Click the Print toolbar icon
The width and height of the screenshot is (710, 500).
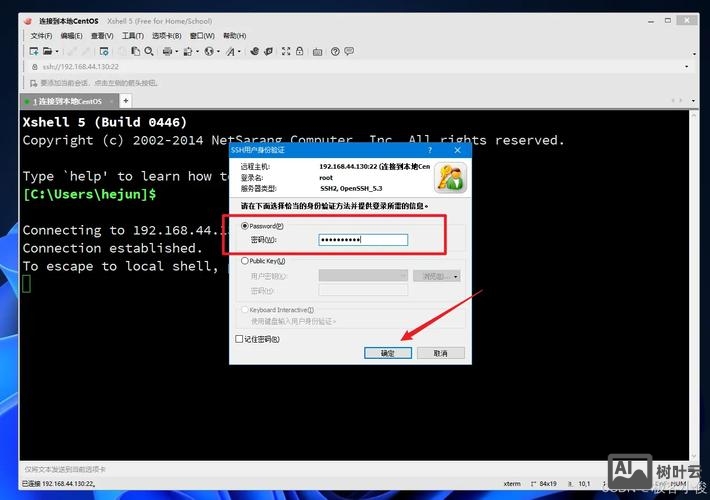(167, 51)
